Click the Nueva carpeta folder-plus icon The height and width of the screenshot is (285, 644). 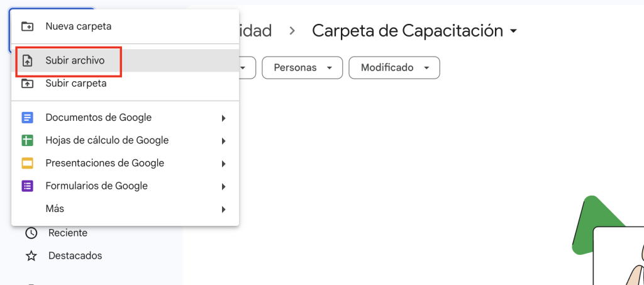tap(27, 26)
